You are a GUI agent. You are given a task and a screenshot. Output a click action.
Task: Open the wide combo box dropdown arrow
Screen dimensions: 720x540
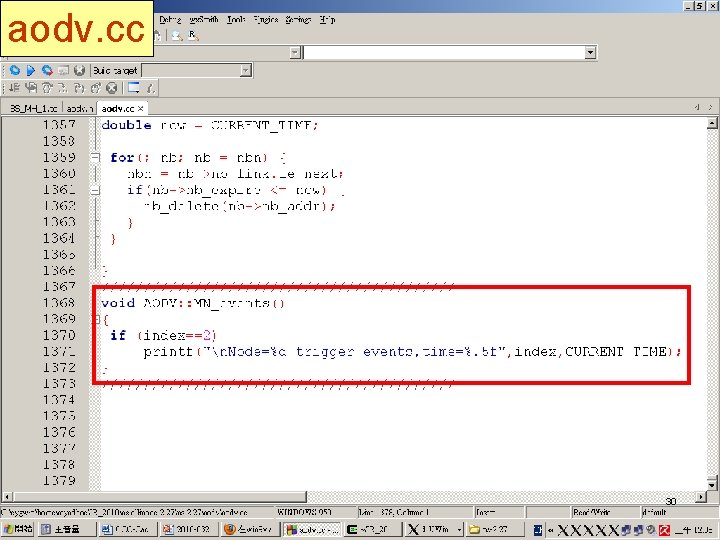(591, 52)
